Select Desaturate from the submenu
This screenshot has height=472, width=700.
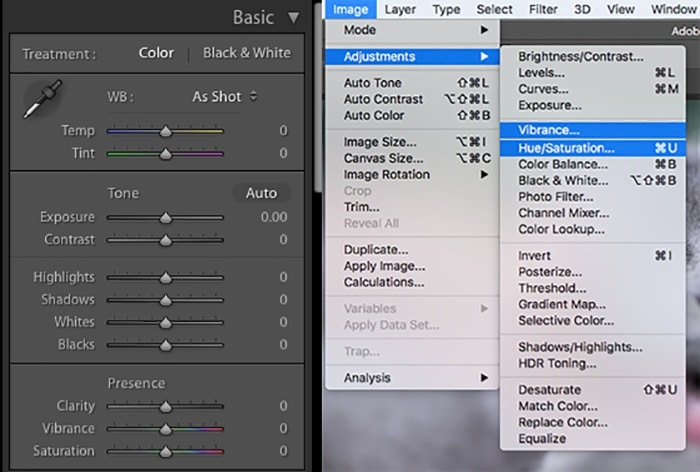549,390
